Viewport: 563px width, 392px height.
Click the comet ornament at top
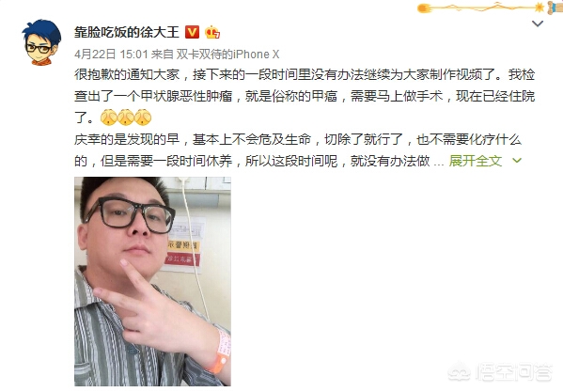click(x=425, y=8)
